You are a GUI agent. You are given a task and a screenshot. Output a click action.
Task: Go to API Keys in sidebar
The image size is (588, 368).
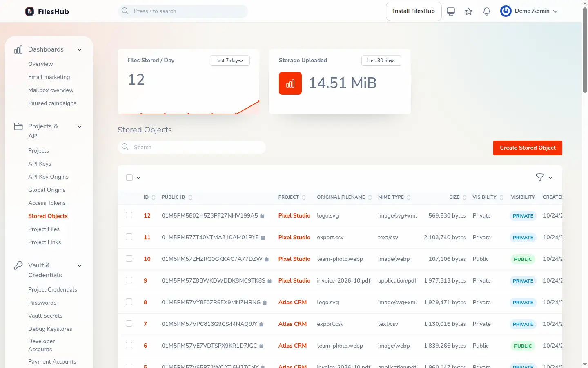tap(40, 164)
